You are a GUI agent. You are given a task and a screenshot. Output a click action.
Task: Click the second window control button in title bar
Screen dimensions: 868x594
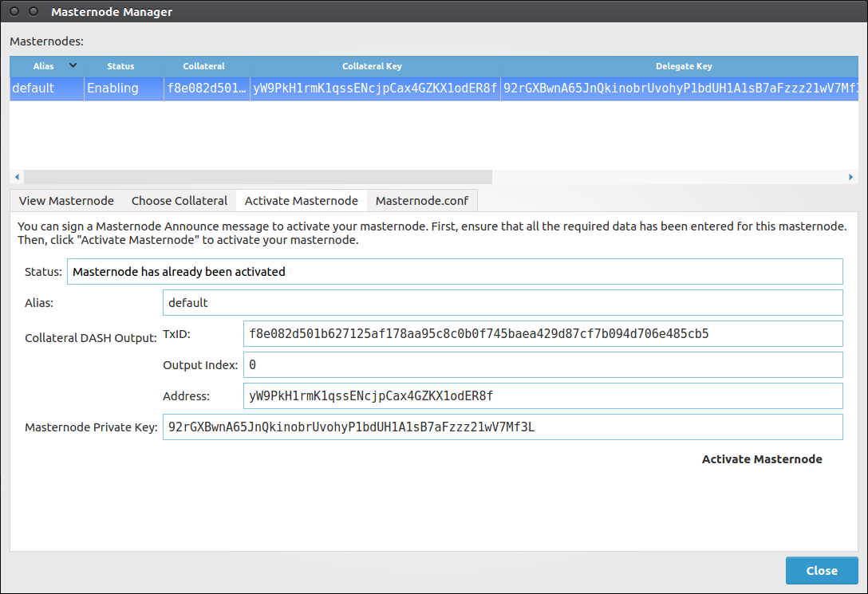(34, 11)
